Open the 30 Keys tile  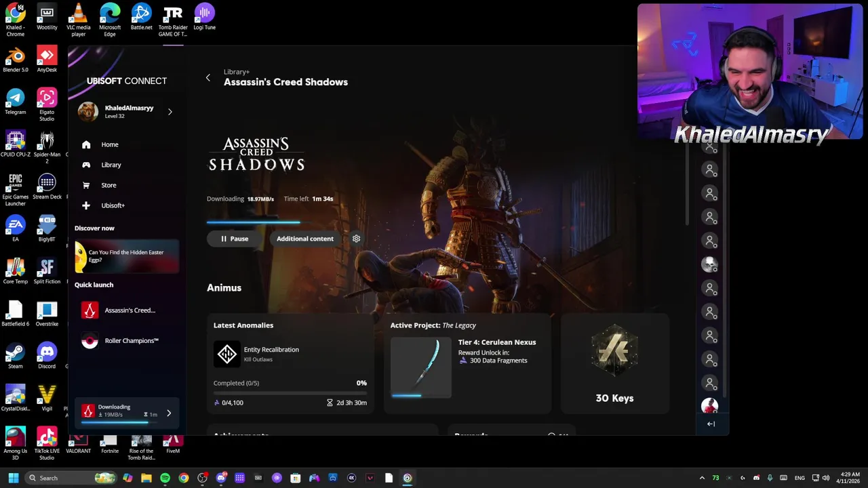(614, 365)
